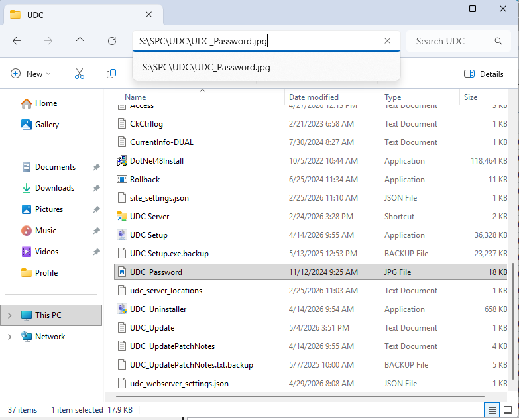Image resolution: width=519 pixels, height=420 pixels.
Task: Switch to details list view
Action: click(x=492, y=411)
